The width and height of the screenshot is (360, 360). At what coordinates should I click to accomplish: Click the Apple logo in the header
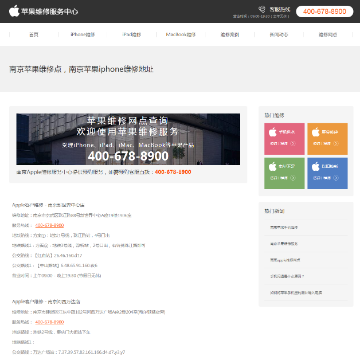click(14, 11)
